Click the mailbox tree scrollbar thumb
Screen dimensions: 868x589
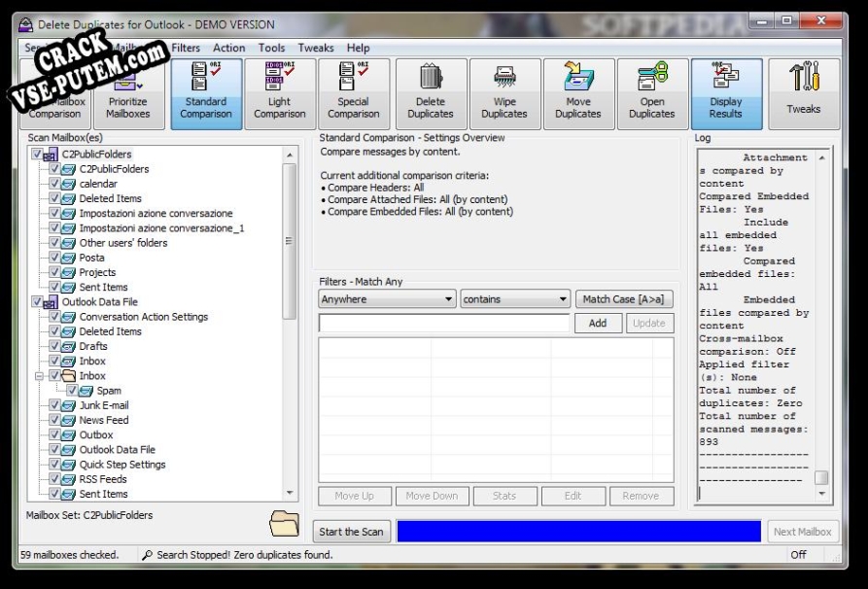click(290, 241)
